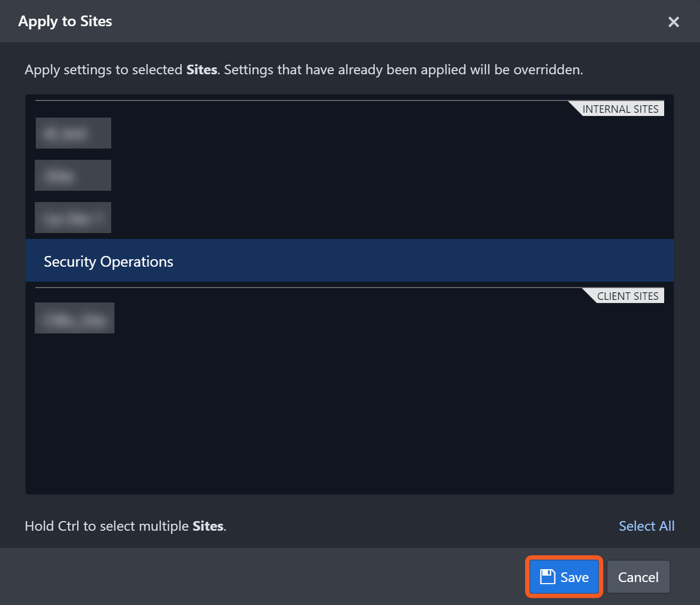The width and height of the screenshot is (700, 605).
Task: Click the floppy disk icon on Save
Action: point(548,577)
